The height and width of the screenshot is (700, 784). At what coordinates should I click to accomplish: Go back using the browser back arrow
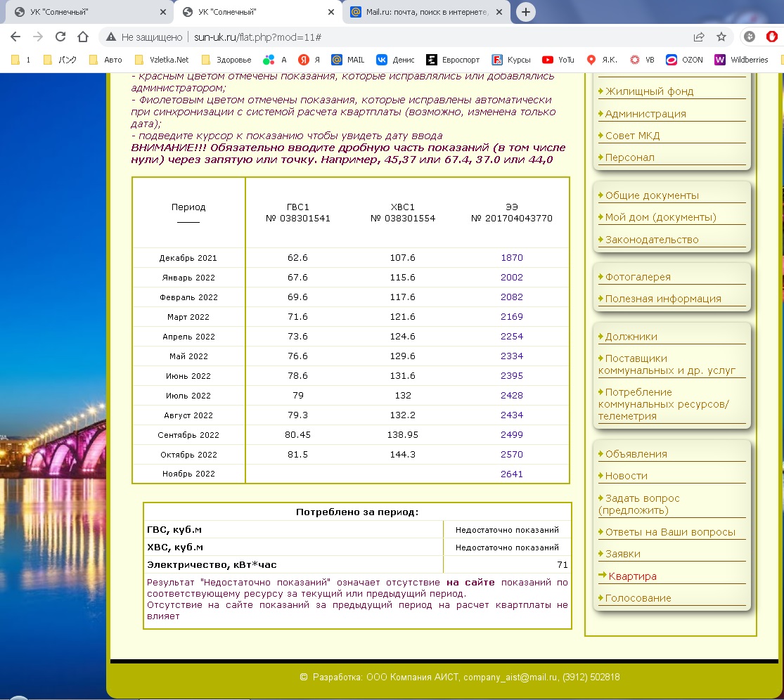pyautogui.click(x=15, y=37)
